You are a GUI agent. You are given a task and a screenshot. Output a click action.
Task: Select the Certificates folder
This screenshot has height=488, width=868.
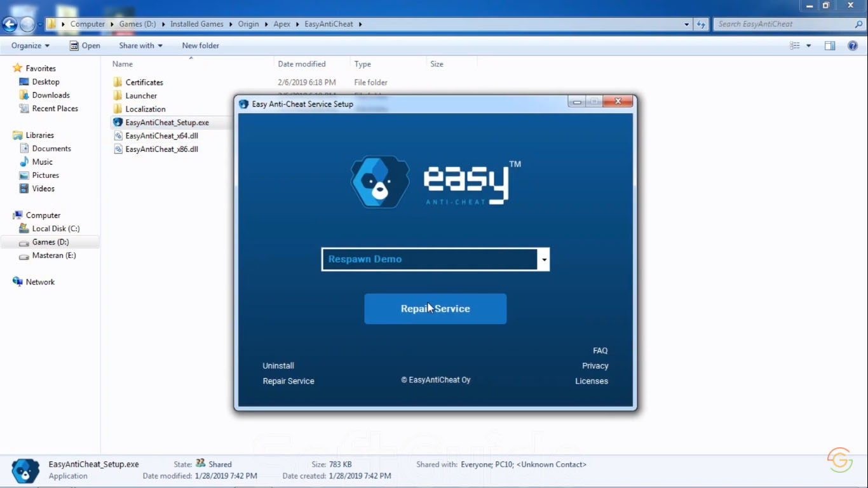(x=144, y=83)
